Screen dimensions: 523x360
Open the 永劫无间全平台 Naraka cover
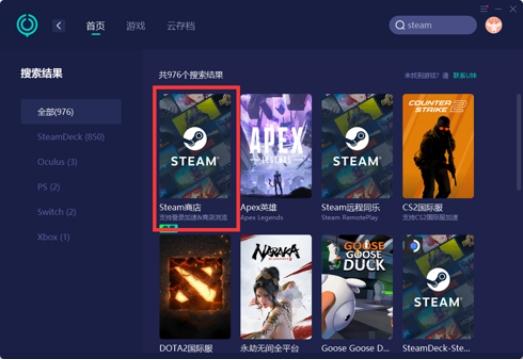[276, 287]
